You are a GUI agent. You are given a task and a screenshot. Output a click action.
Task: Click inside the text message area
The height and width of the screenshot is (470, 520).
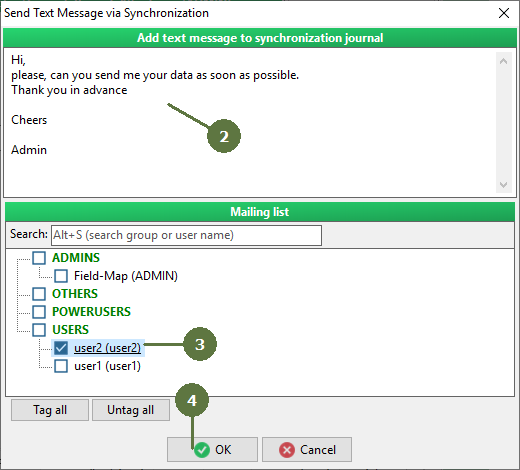click(x=249, y=123)
